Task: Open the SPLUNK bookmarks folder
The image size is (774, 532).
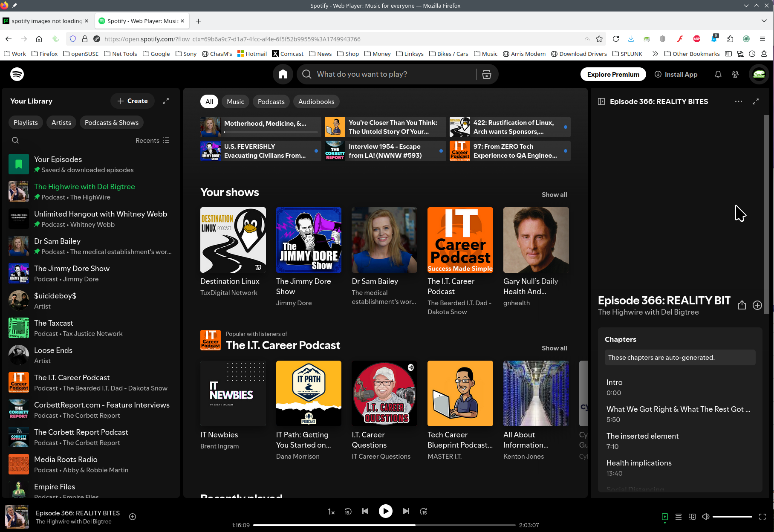Action: point(627,54)
